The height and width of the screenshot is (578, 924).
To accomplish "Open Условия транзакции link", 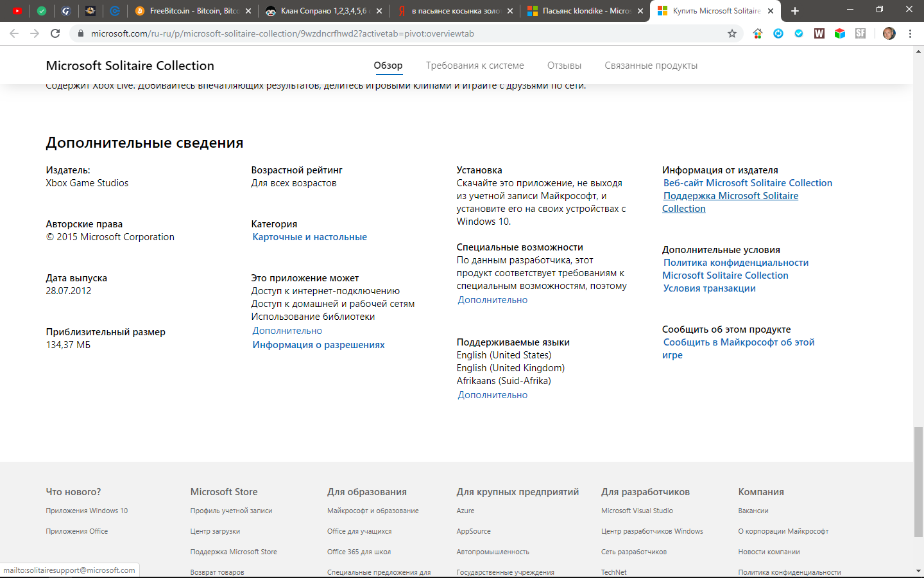I will (710, 288).
